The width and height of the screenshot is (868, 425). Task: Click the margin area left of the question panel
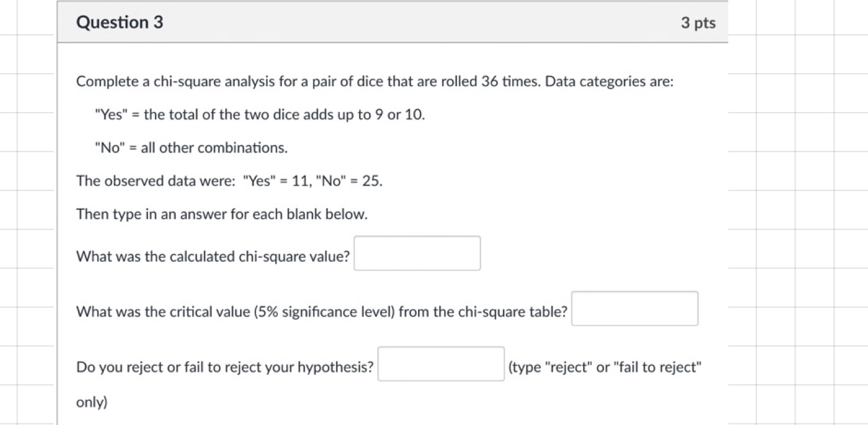(27, 212)
